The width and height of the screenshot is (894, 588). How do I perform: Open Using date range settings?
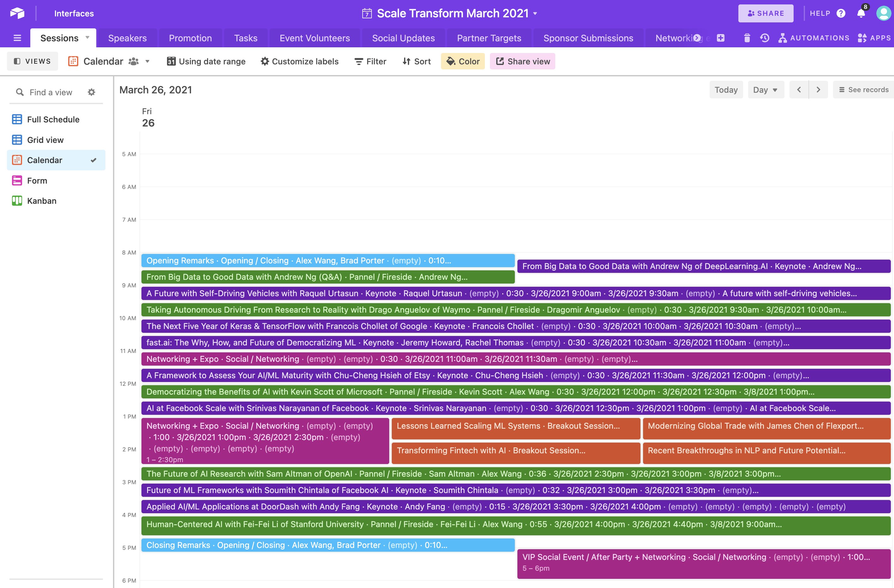206,61
